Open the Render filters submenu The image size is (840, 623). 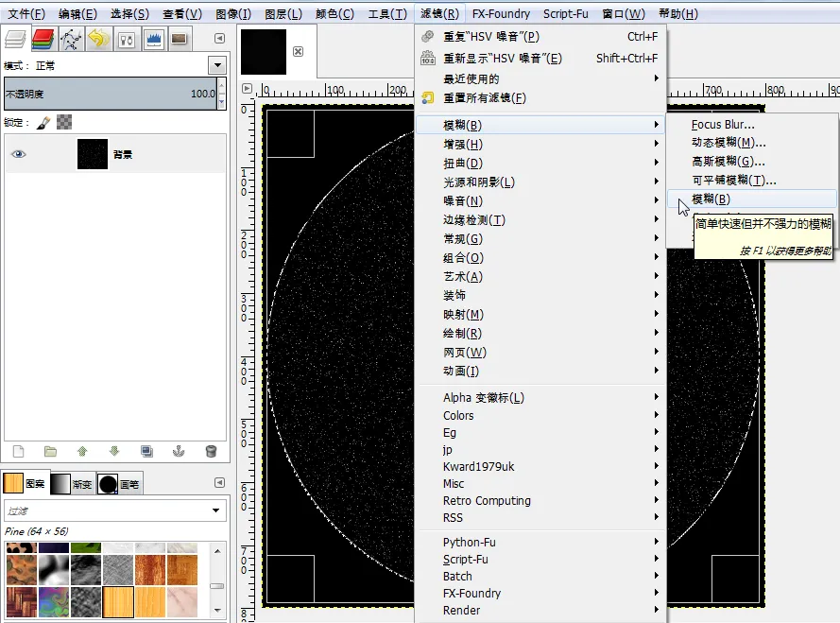(540, 610)
